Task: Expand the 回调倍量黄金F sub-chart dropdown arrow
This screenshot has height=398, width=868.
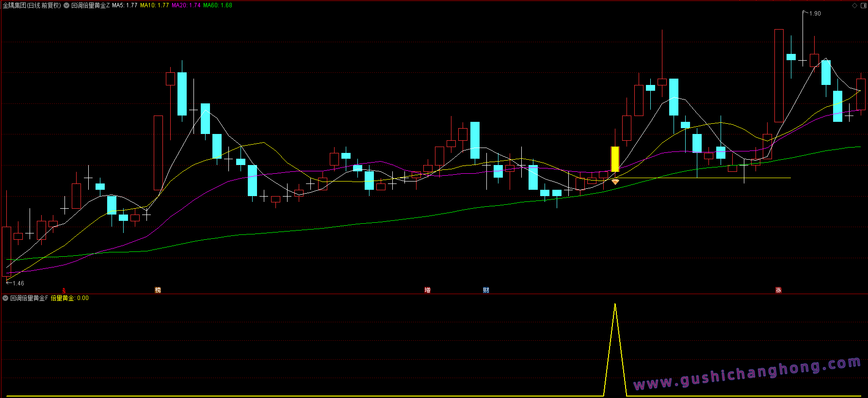Action: coord(5,298)
